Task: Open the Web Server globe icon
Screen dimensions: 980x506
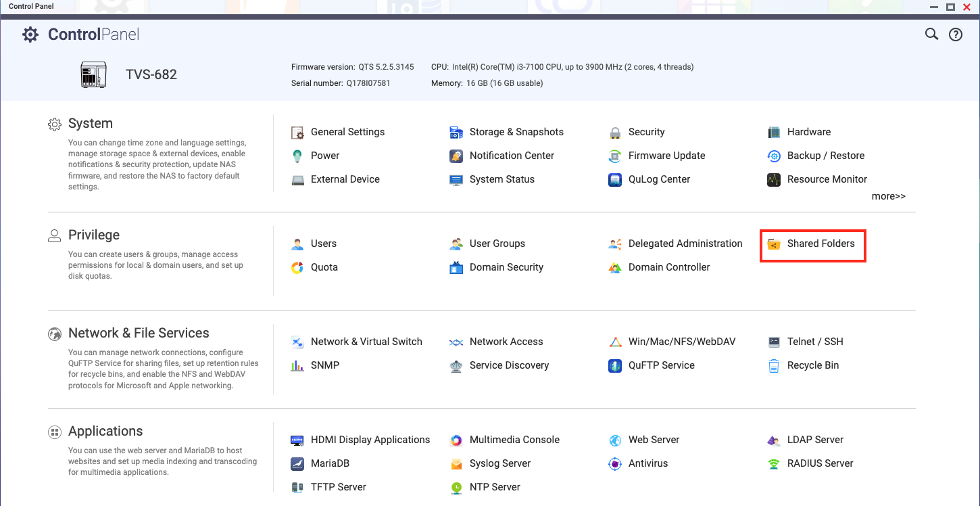Action: click(615, 440)
